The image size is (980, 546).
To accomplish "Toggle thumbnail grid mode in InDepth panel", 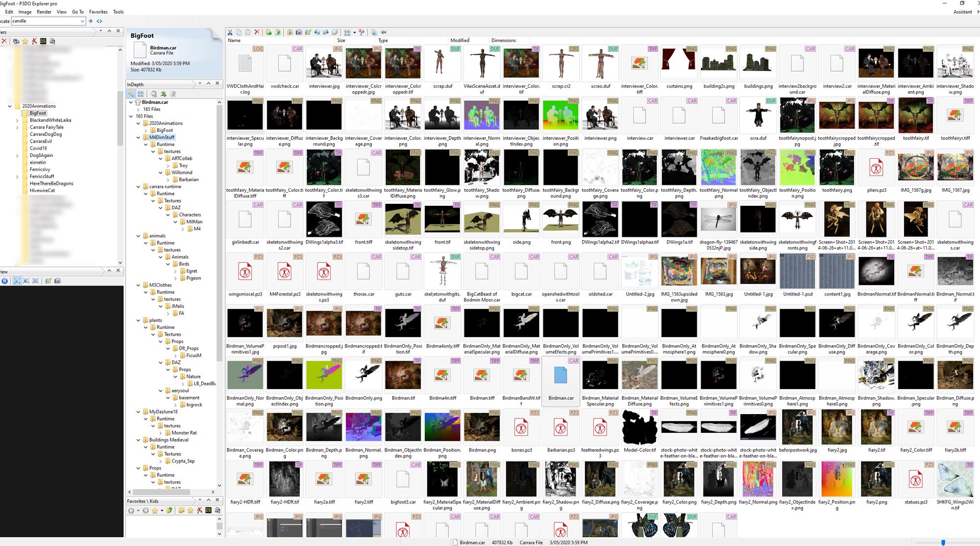I will tap(141, 94).
